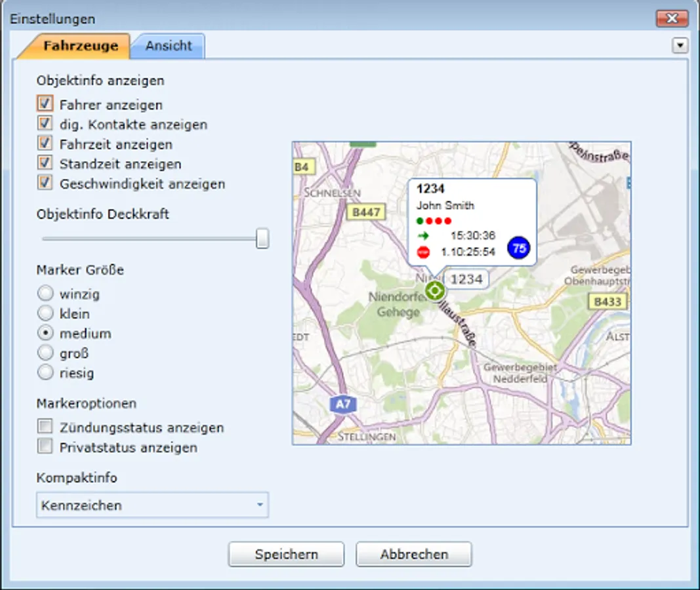The width and height of the screenshot is (700, 590).
Task: Click the green driving arrow icon
Action: [x=422, y=235]
